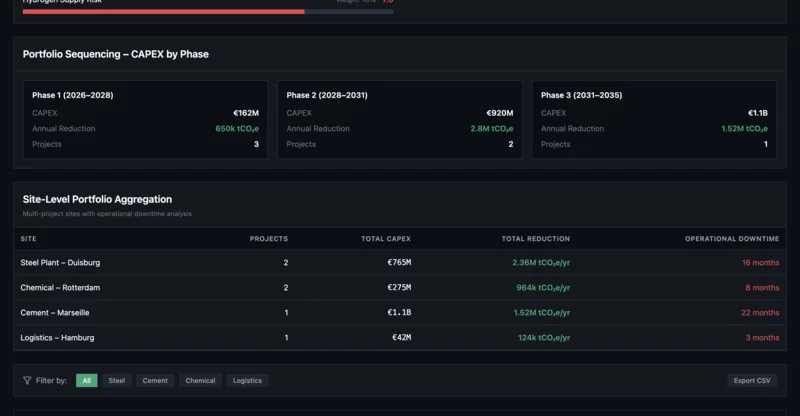Select the Cement – Marseille row
Viewport: 800px width, 416px height.
(x=400, y=313)
